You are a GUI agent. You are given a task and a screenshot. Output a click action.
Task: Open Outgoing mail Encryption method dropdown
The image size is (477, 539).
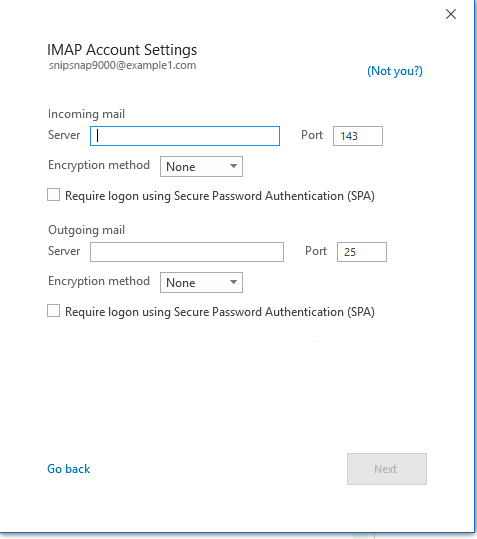coord(201,283)
